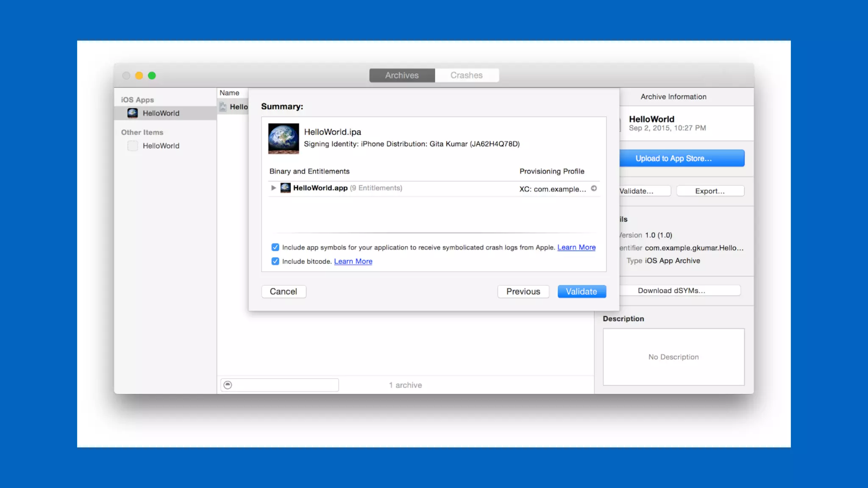Click the archive file icon in the Name column
The image size is (868, 488).
[x=223, y=107]
